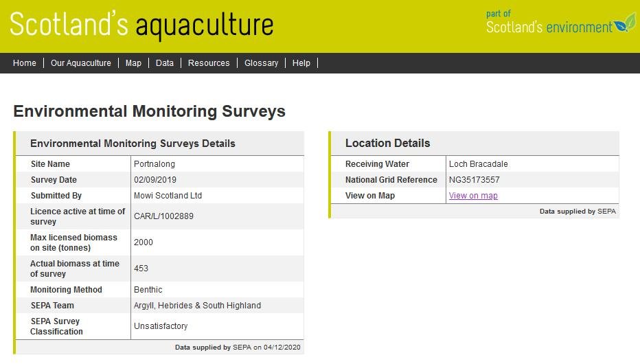Open the Data menu

click(165, 63)
